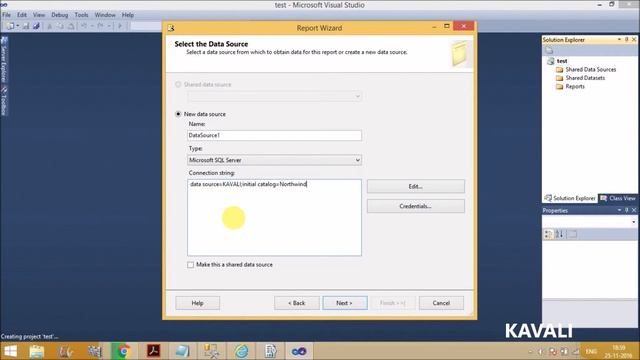Click the ENG language indicator in tray

pos(591,351)
